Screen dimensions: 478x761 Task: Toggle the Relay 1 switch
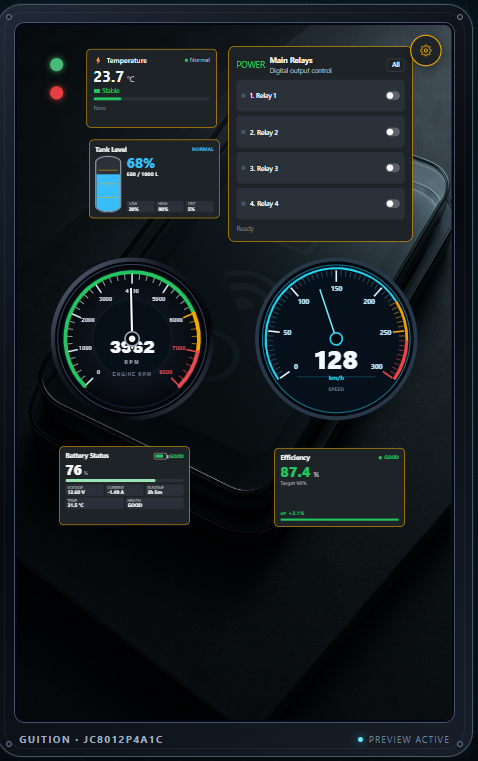[x=393, y=96]
